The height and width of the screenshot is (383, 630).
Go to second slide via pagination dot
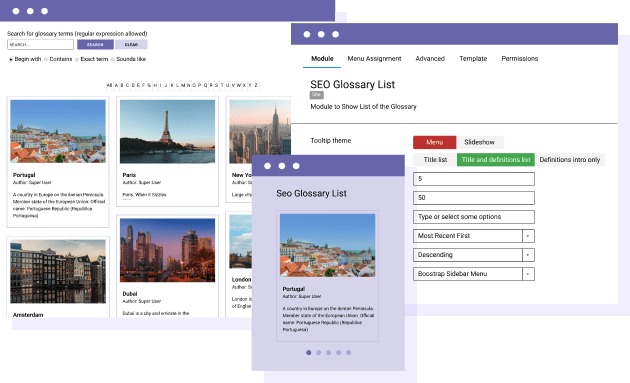319,352
